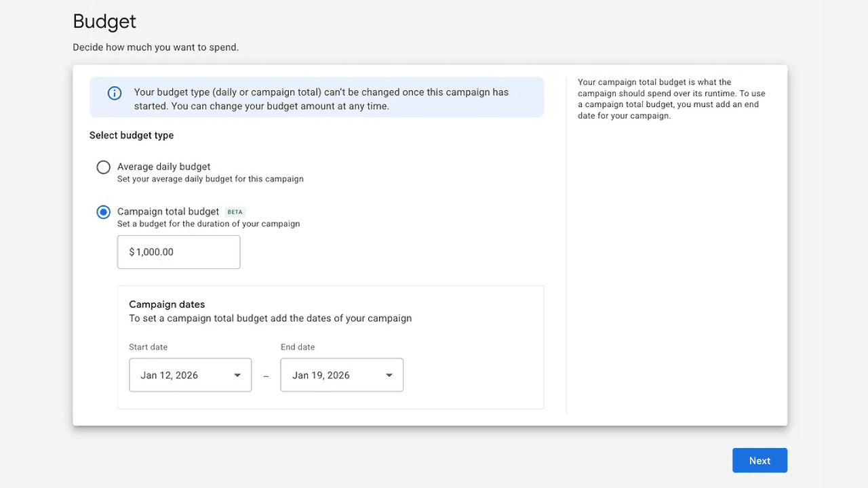Click the End date dropdown arrow
The height and width of the screenshot is (488, 868).
[x=389, y=375]
